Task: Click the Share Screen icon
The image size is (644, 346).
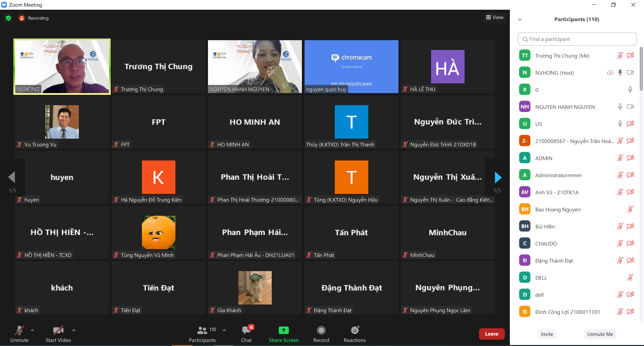Action: pyautogui.click(x=283, y=331)
